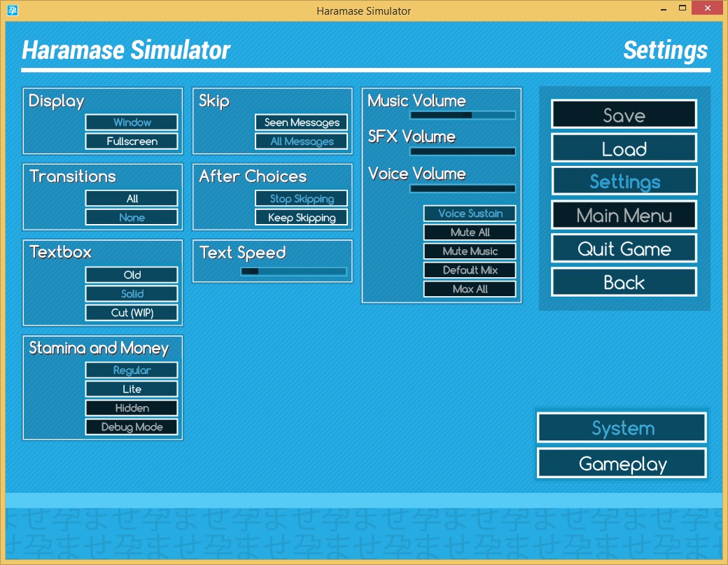728x565 pixels.
Task: Select Keep Skipping after choices
Action: click(x=301, y=217)
